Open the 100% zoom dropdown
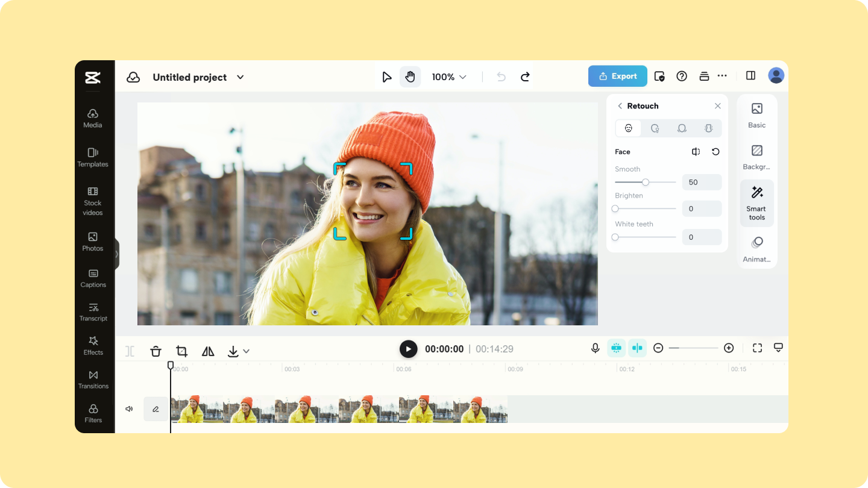Image resolution: width=868 pixels, height=488 pixels. (449, 77)
